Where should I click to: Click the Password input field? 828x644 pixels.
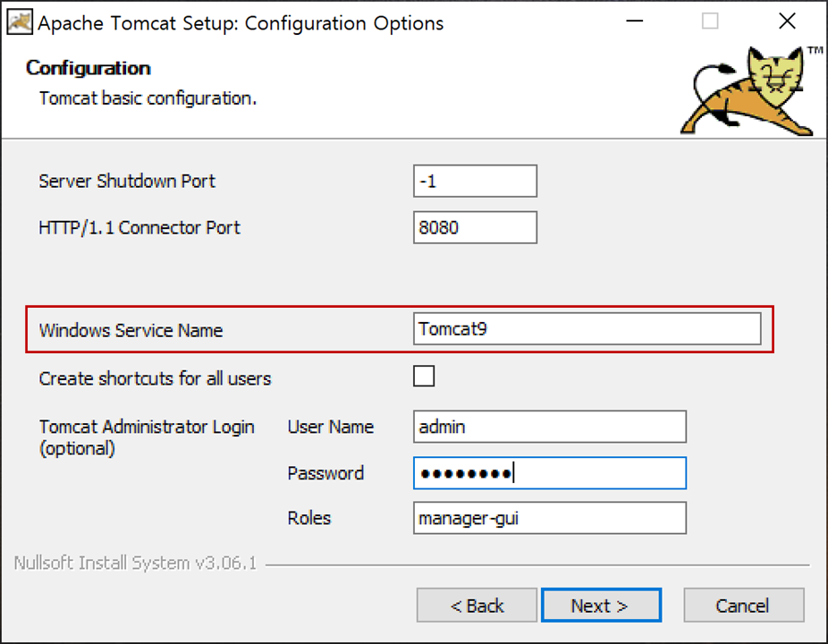[x=550, y=473]
